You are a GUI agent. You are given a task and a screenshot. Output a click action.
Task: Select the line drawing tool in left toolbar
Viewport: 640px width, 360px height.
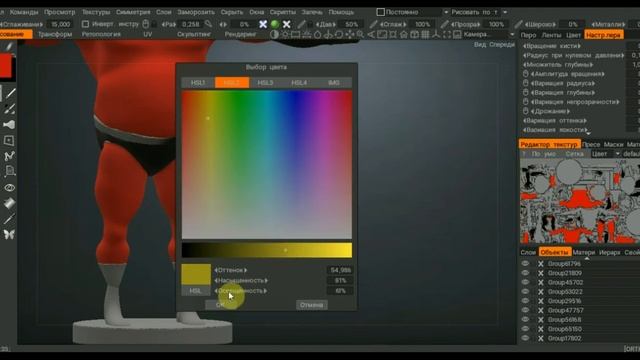[x=10, y=93]
